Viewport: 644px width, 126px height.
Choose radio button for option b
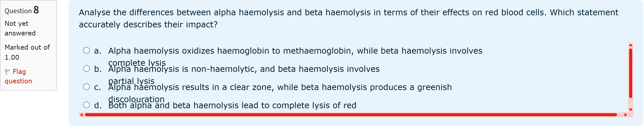[x=87, y=69]
